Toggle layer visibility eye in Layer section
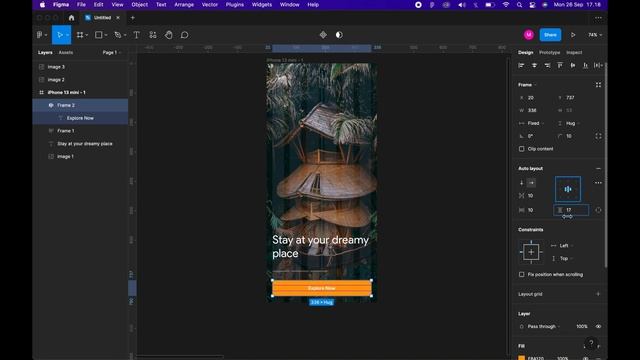 coord(598,327)
